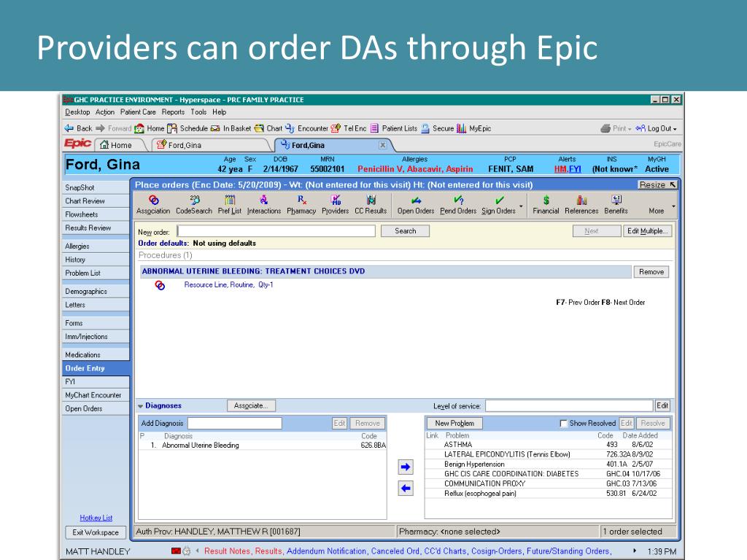The width and height of the screenshot is (747, 560).
Task: Open the Financial dollar icon
Action: tap(546, 205)
